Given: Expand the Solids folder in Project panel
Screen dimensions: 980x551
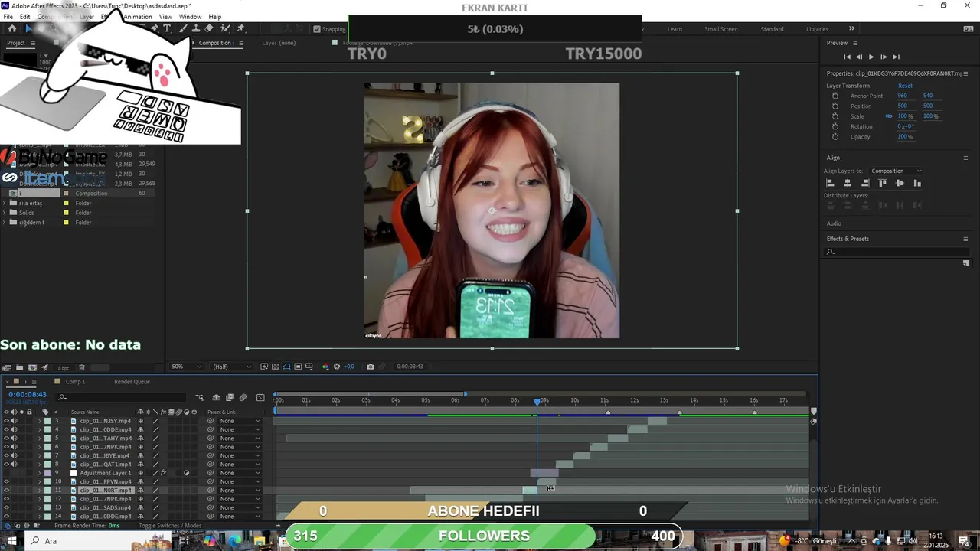Looking at the screenshot, I should [x=5, y=213].
